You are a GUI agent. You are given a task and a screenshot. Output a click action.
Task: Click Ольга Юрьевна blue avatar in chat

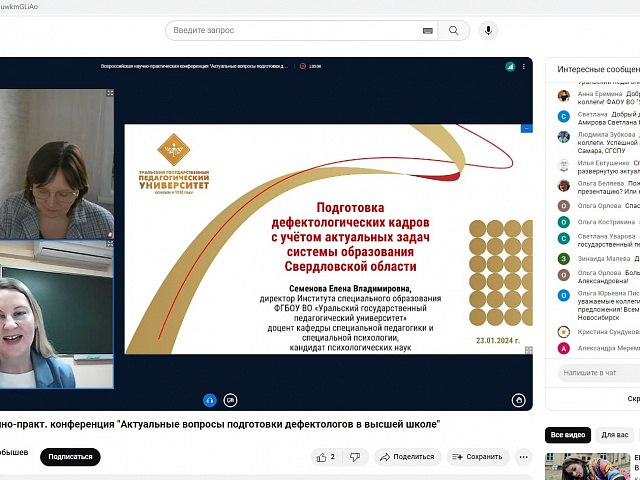tap(564, 295)
